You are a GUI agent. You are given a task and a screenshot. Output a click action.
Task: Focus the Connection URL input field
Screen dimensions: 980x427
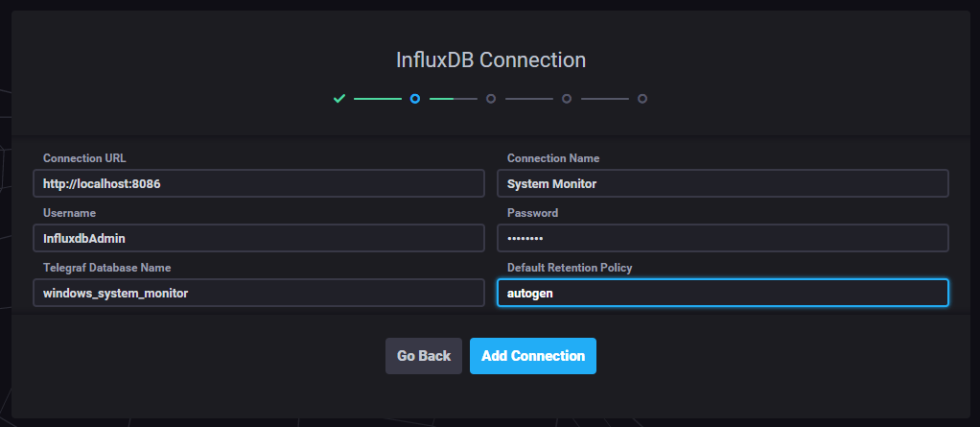pos(258,183)
